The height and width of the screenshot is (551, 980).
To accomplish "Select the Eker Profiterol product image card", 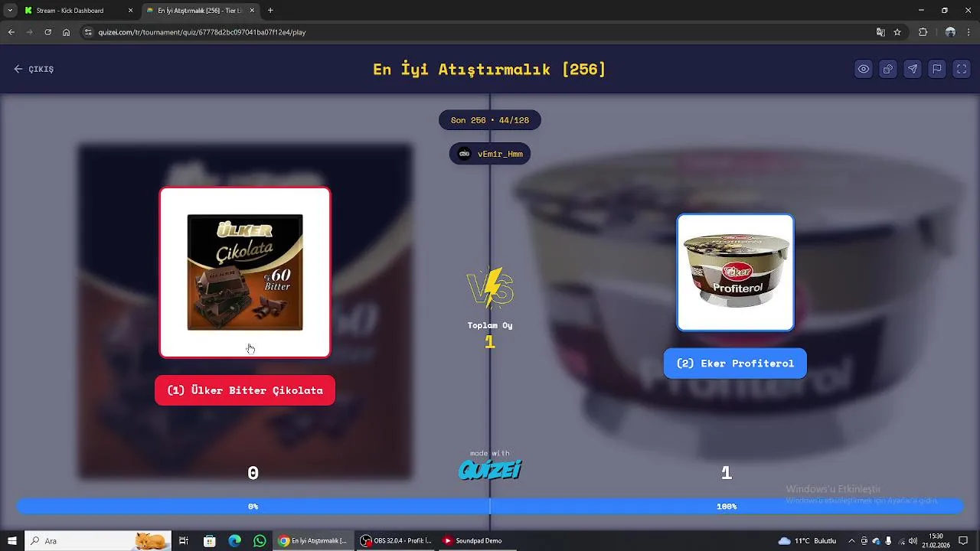I will (735, 272).
